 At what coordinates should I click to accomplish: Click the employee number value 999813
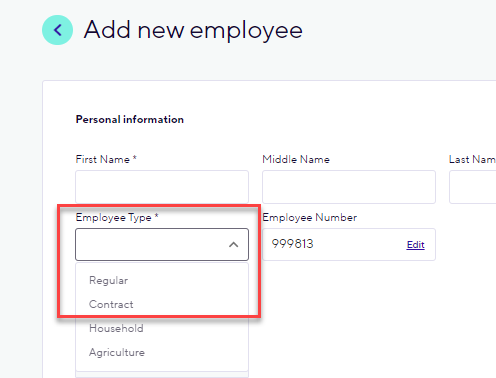click(292, 244)
